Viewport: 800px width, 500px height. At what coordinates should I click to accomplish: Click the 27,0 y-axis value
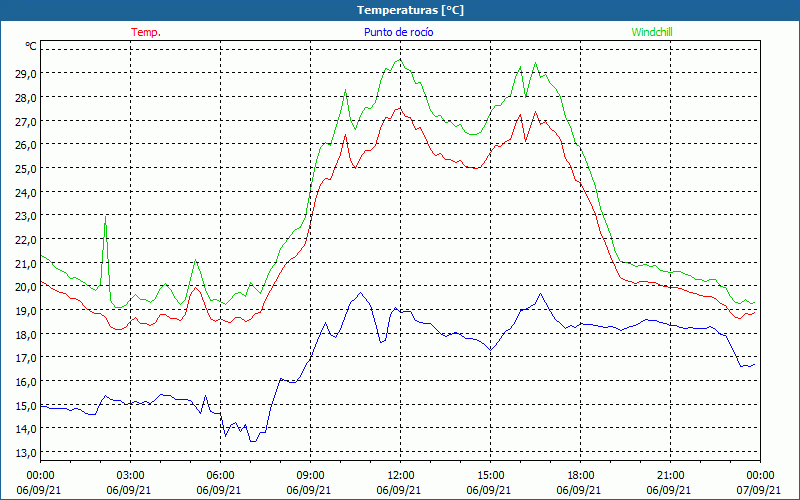(26, 121)
